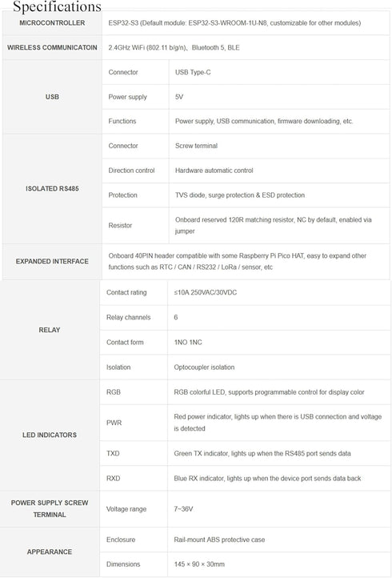The width and height of the screenshot is (392, 578).
Task: Click the Screw terminal value cell
Action: (279, 146)
